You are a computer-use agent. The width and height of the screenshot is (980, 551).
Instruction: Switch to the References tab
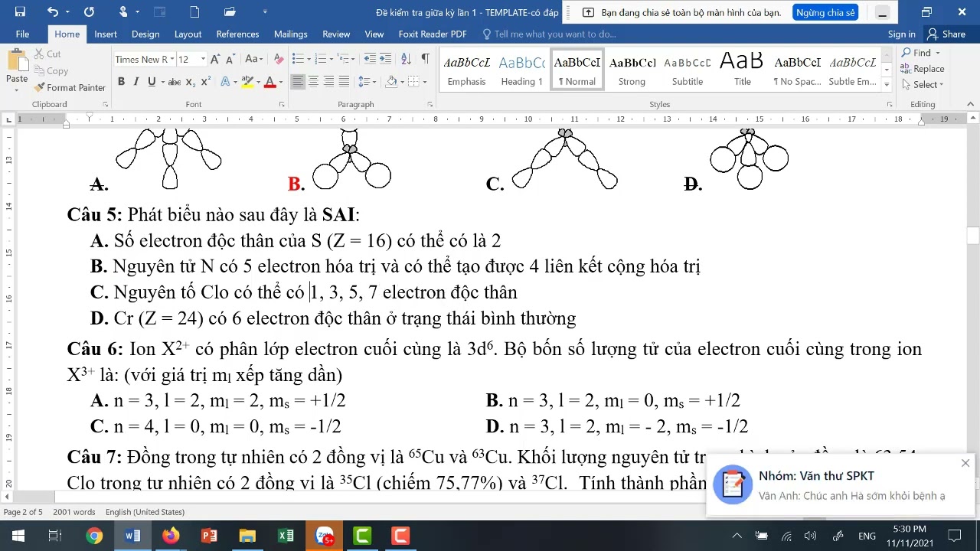point(237,34)
